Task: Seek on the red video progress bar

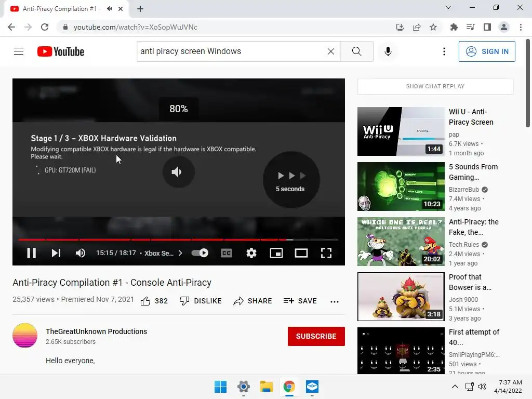Action: [x=178, y=240]
